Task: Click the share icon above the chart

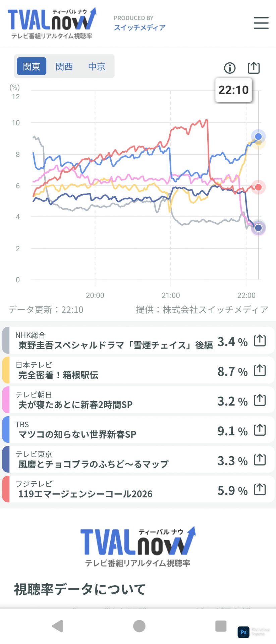Action: click(x=254, y=68)
